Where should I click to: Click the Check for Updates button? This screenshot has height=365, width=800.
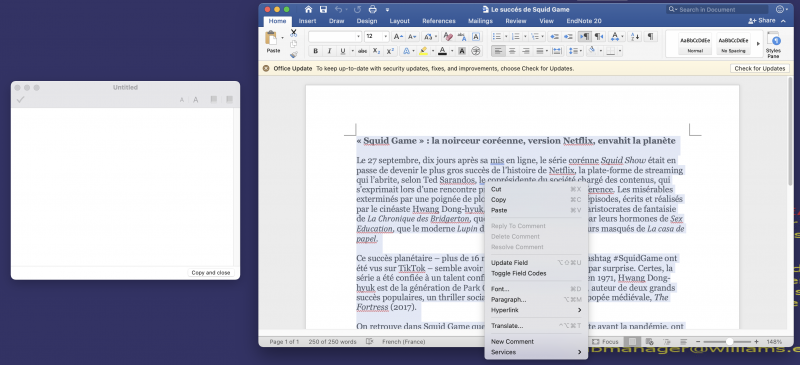(x=760, y=68)
